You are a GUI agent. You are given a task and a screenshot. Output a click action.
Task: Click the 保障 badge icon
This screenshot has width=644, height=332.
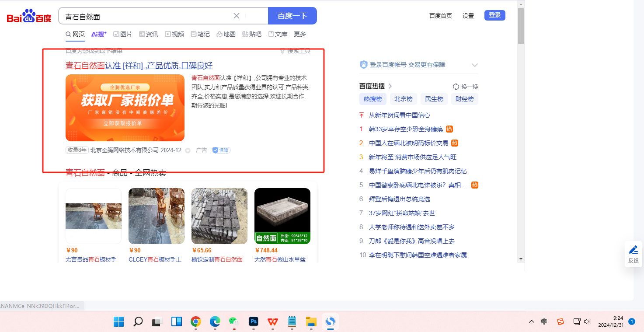pos(221,150)
